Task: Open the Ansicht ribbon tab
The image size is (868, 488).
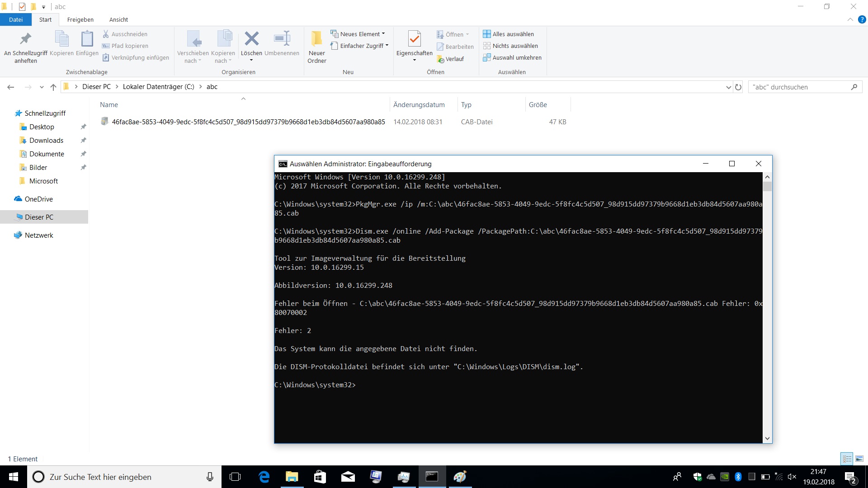Action: (x=118, y=19)
